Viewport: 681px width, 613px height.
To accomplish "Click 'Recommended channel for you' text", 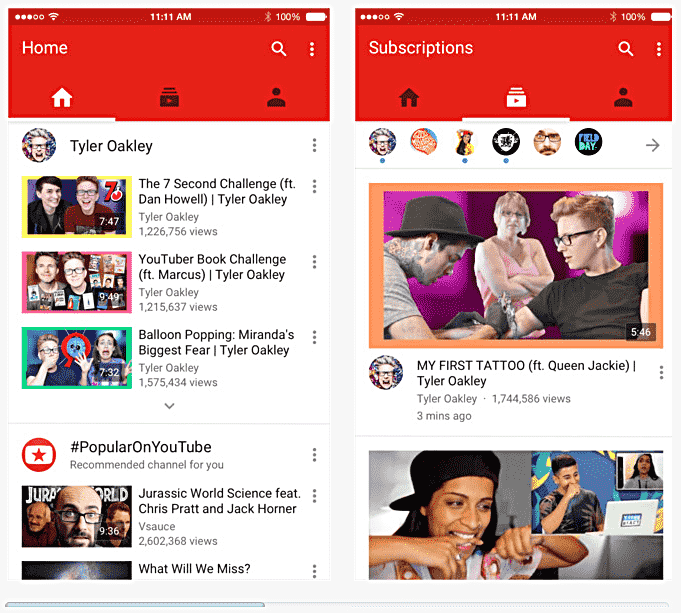I will (147, 465).
